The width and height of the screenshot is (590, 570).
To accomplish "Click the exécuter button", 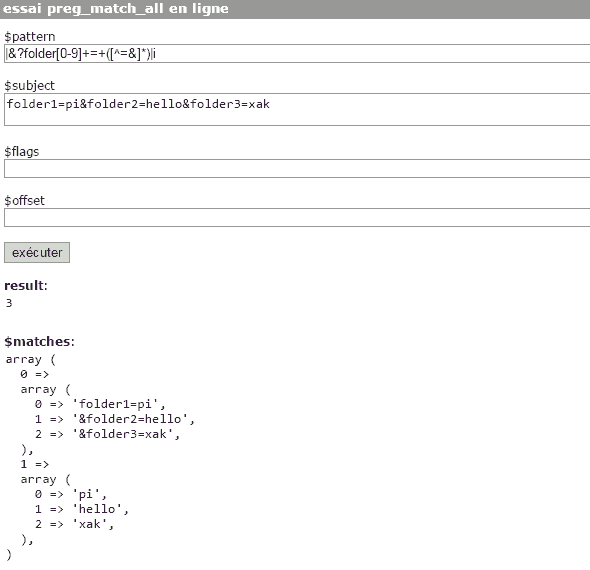I will [x=37, y=252].
